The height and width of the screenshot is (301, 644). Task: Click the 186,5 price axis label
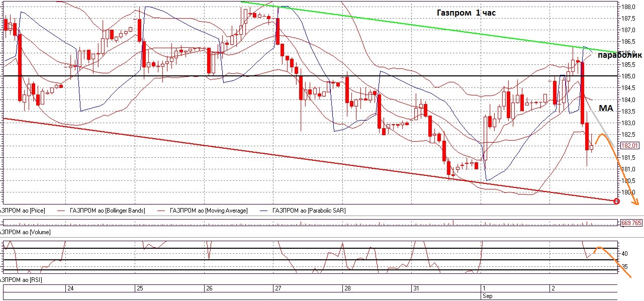[x=628, y=42]
